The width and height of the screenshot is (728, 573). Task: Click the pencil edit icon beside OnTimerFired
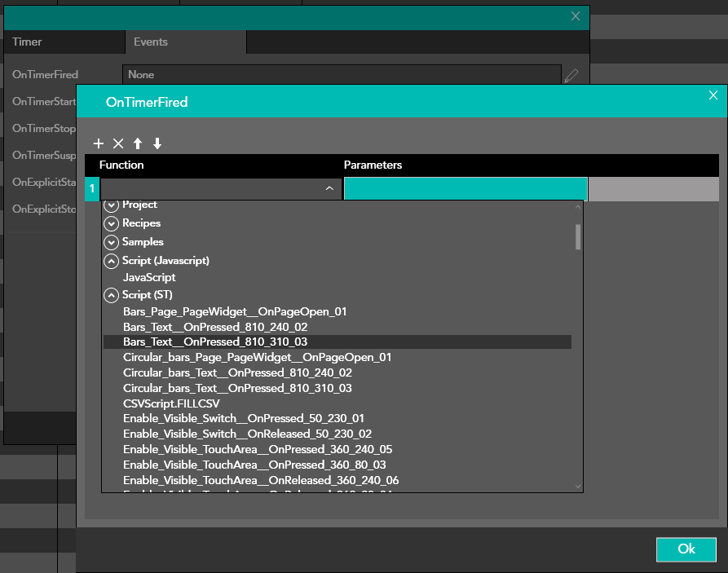[571, 75]
